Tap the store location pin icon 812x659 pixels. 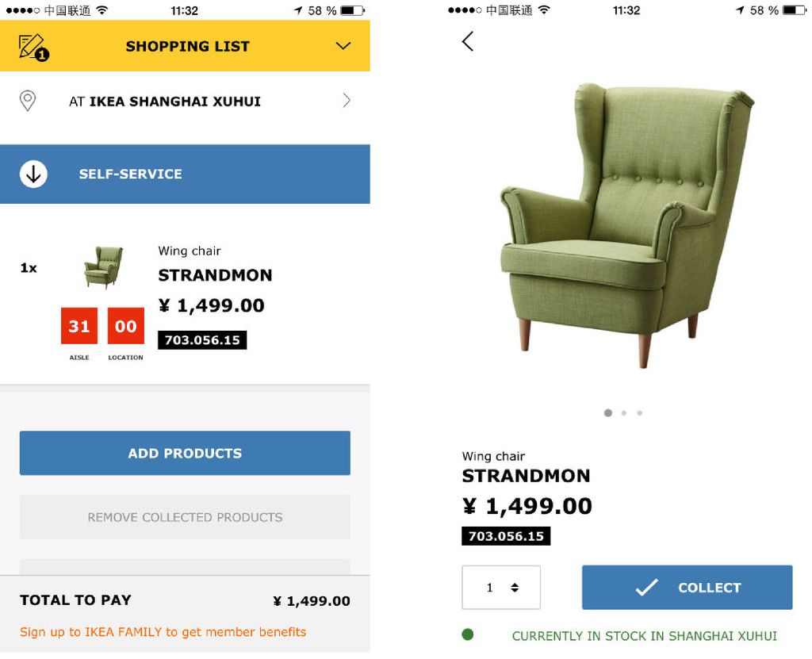pos(28,101)
